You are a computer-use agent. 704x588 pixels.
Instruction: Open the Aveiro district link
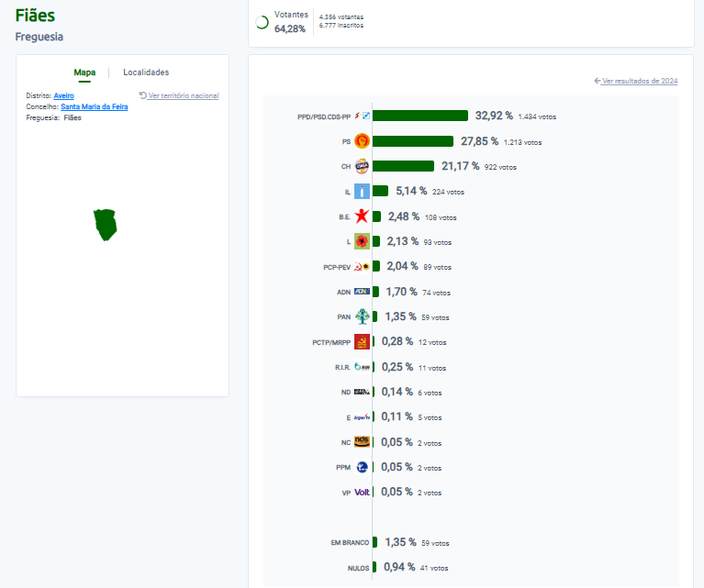pyautogui.click(x=63, y=95)
